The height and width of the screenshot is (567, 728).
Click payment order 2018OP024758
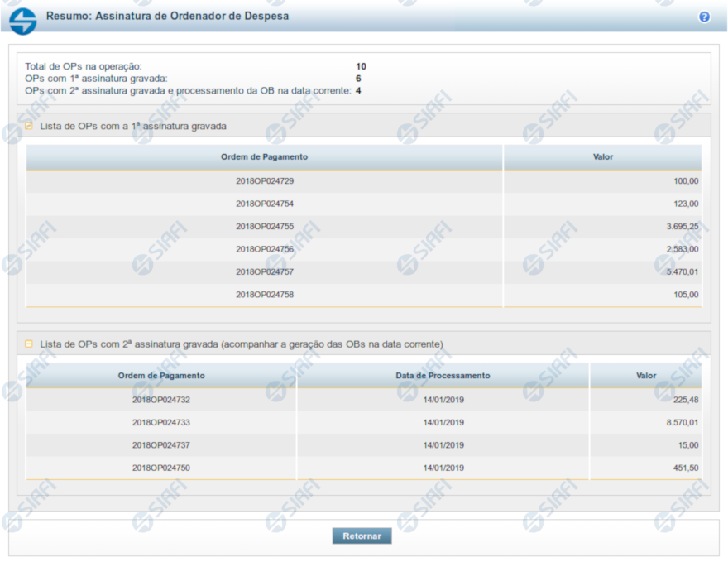[265, 295]
